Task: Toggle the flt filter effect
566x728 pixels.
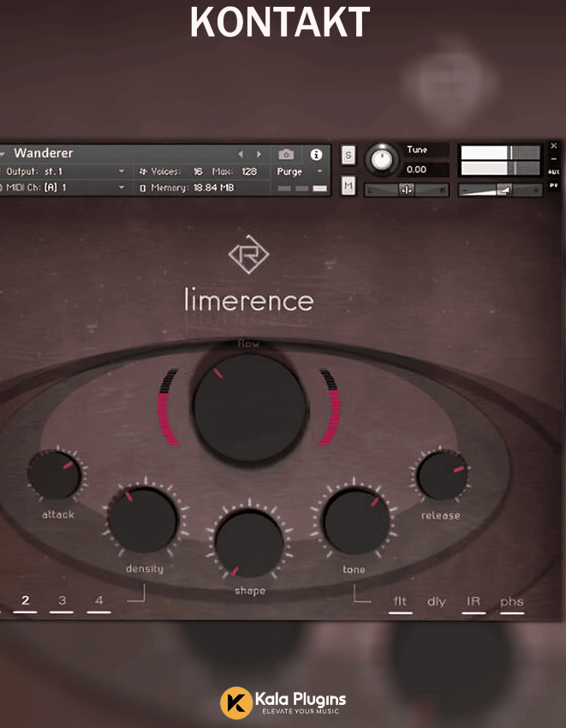Action: [400, 601]
